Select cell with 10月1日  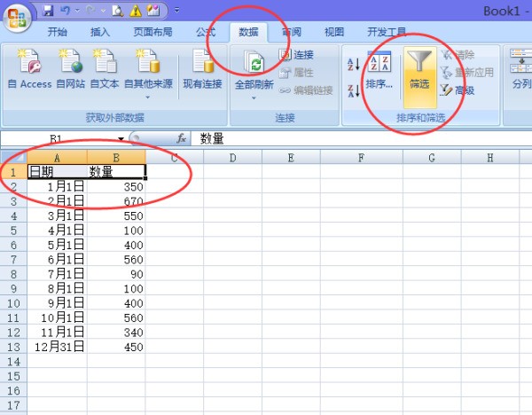[x=57, y=317]
